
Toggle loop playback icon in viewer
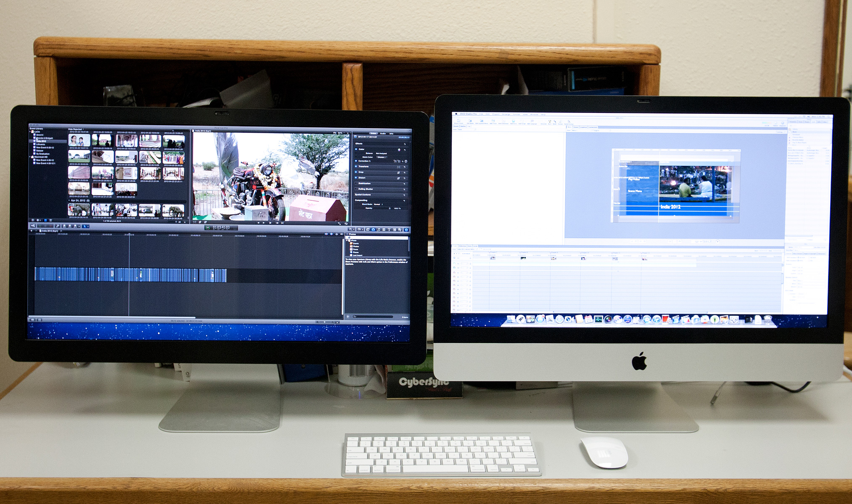[346, 223]
